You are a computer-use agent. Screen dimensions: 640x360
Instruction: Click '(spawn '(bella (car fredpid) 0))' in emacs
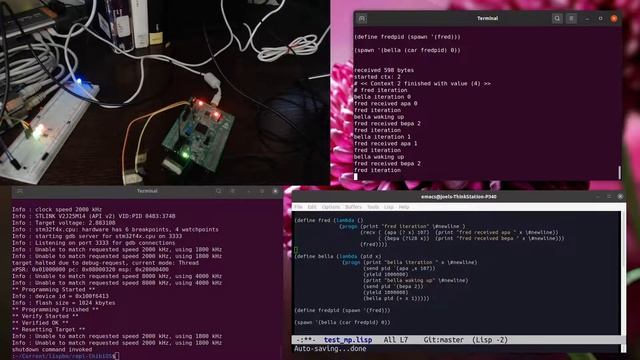[x=342, y=322]
